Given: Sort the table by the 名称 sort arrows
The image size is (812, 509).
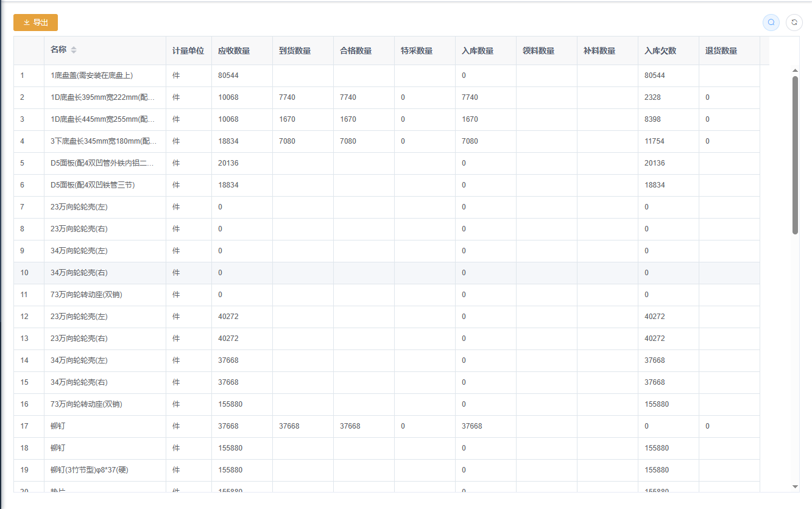Looking at the screenshot, I should coord(74,50).
